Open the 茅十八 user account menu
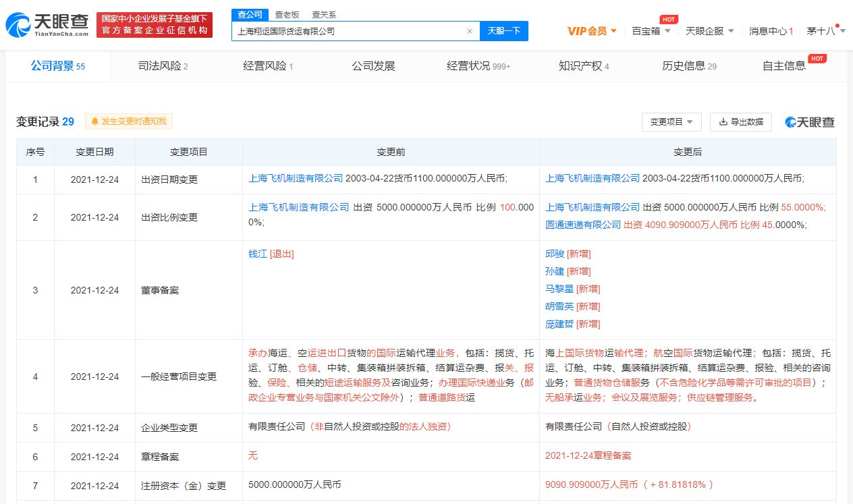853x504 pixels. coord(826,31)
